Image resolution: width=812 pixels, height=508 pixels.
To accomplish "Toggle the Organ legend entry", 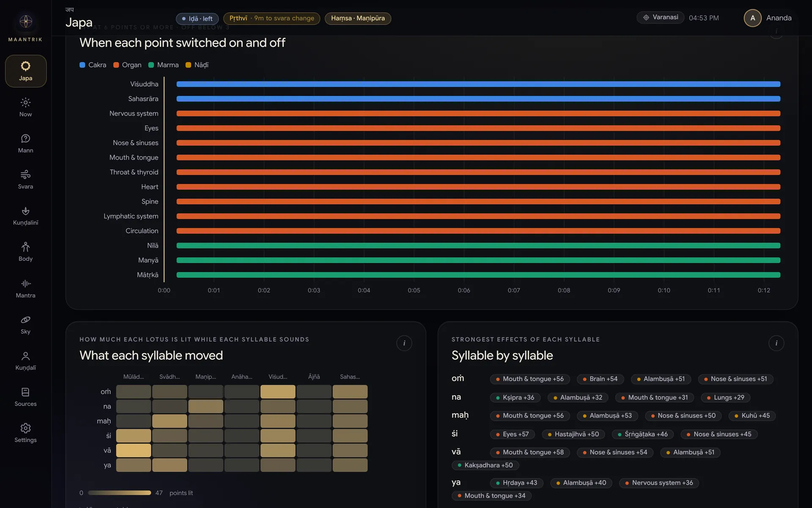I will pyautogui.click(x=127, y=65).
